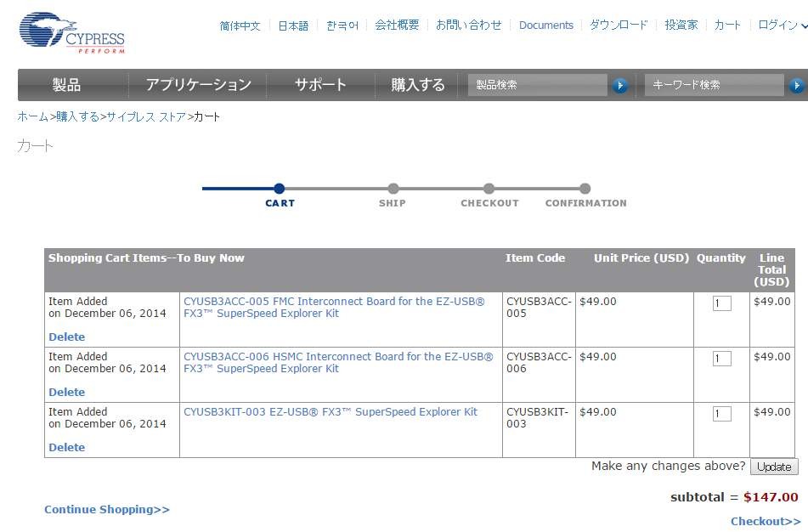Click the Quantity column header
The width and height of the screenshot is (808, 532).
click(721, 258)
